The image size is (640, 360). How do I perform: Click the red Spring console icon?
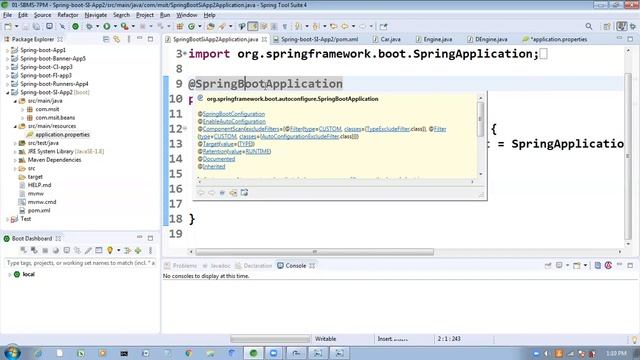click(608, 266)
